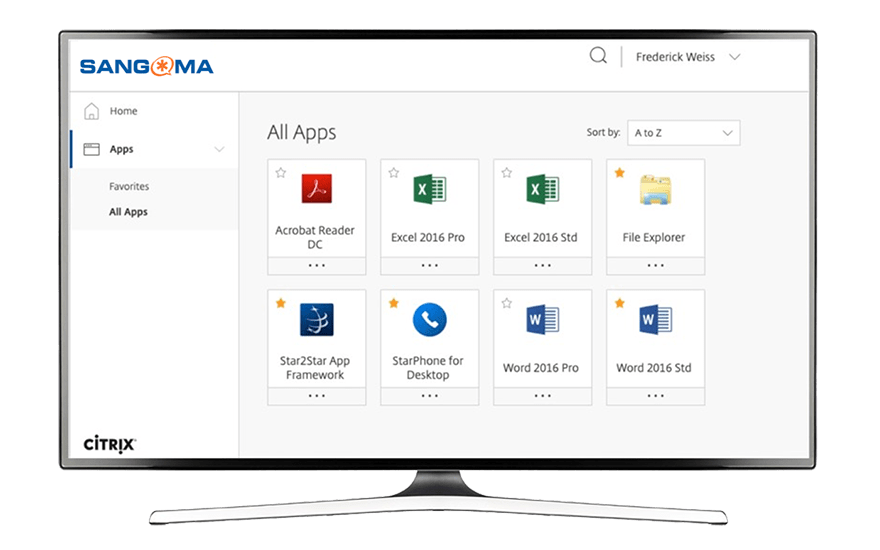Open the File Explorer folder icon
Image resolution: width=880 pixels, height=550 pixels.
655,190
